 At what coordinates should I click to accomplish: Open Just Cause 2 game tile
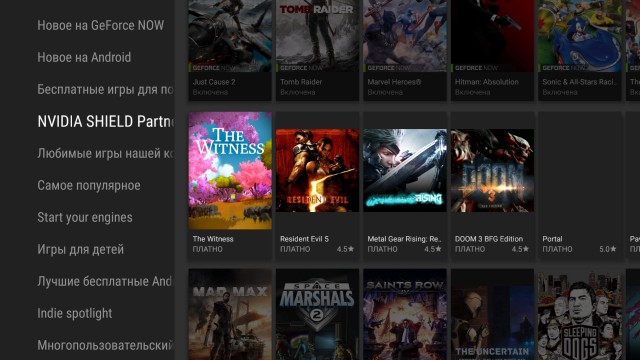click(230, 50)
